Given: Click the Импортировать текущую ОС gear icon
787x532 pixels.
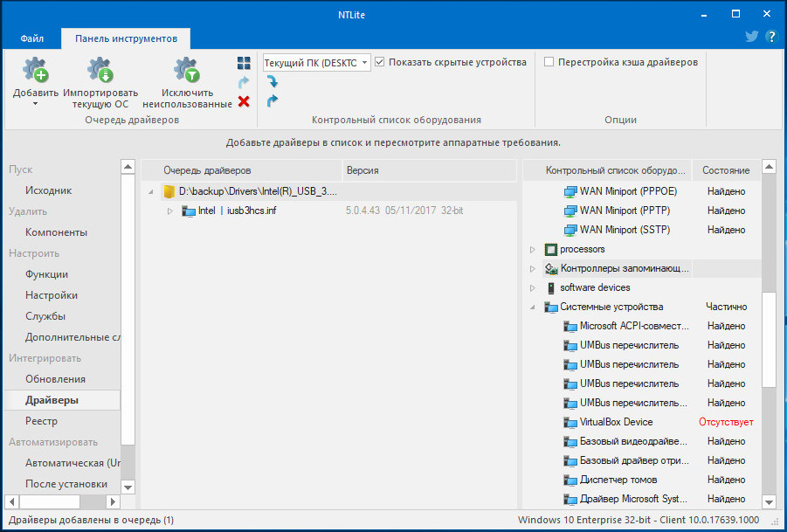Looking at the screenshot, I should tap(100, 70).
